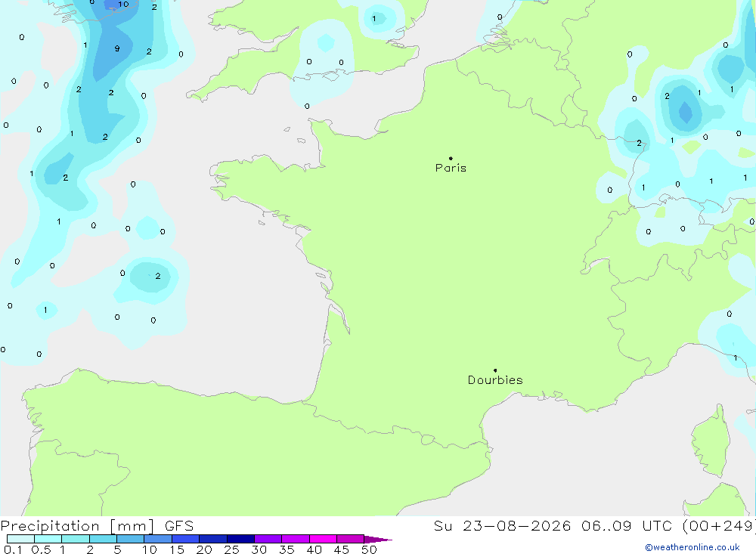
Task: Select the Paris location dot marker
Action: click(451, 158)
